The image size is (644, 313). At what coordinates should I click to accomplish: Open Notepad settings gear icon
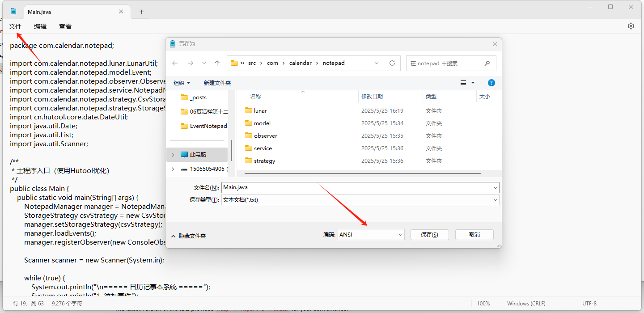click(x=631, y=26)
